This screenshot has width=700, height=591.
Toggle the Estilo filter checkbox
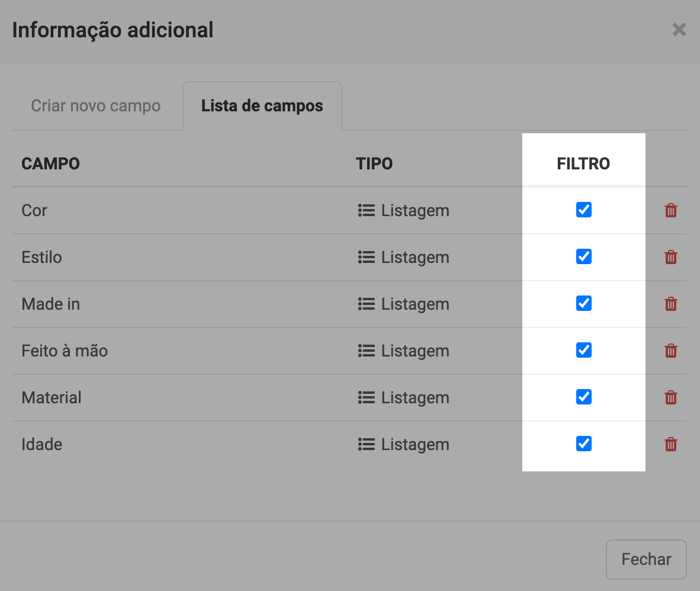point(583,256)
